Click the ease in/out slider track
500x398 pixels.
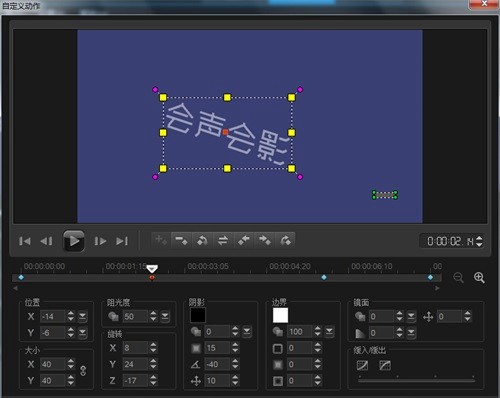(417, 380)
